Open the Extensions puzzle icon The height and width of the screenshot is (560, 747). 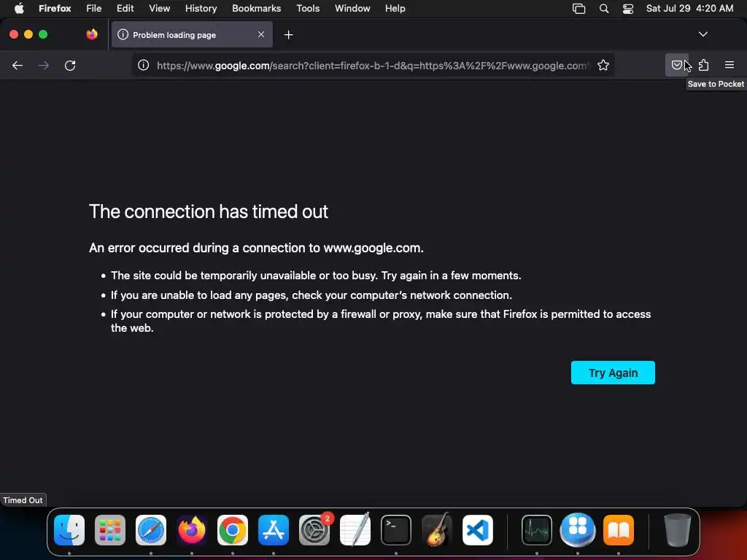(704, 65)
